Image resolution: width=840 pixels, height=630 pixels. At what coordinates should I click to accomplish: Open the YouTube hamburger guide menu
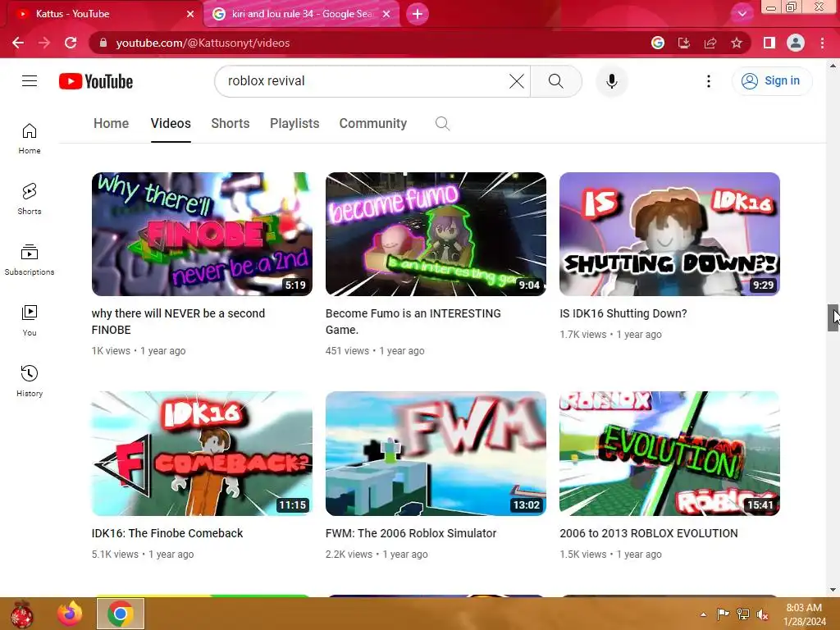(x=30, y=81)
